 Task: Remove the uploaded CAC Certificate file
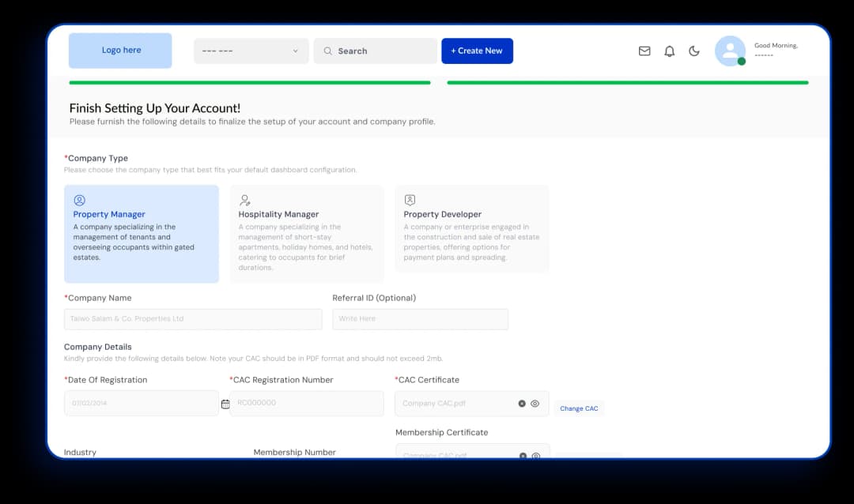[522, 404]
